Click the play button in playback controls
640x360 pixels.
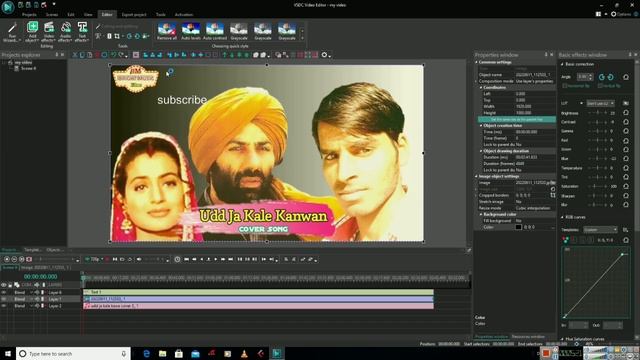pyautogui.click(x=216, y=259)
